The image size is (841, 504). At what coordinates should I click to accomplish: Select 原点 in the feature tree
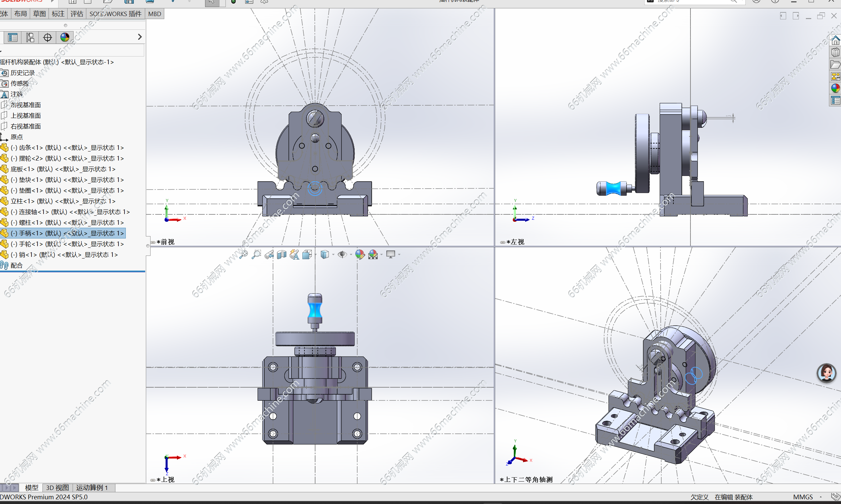tap(16, 137)
